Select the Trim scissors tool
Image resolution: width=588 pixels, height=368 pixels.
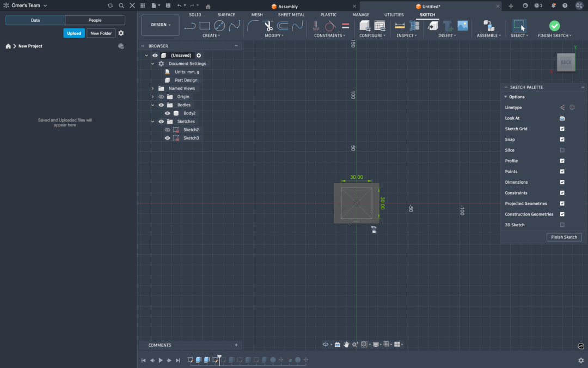(x=268, y=26)
